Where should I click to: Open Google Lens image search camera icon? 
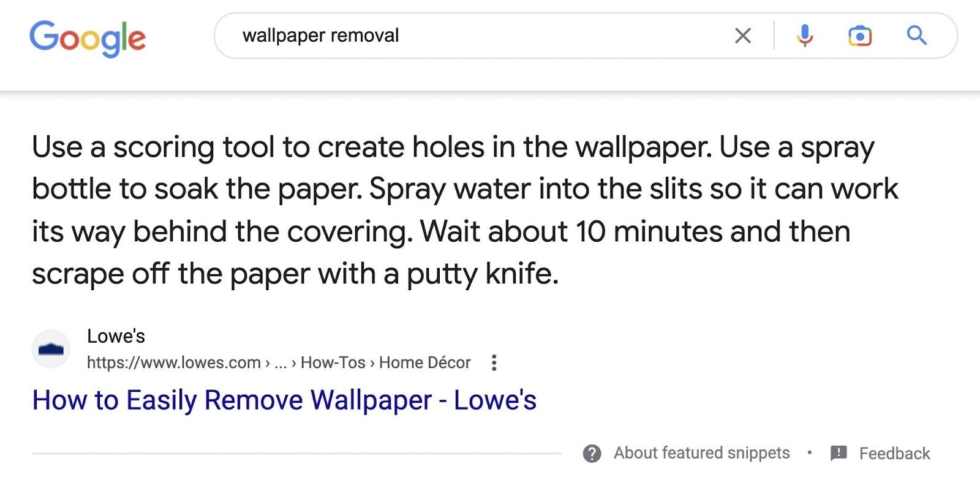[860, 36]
